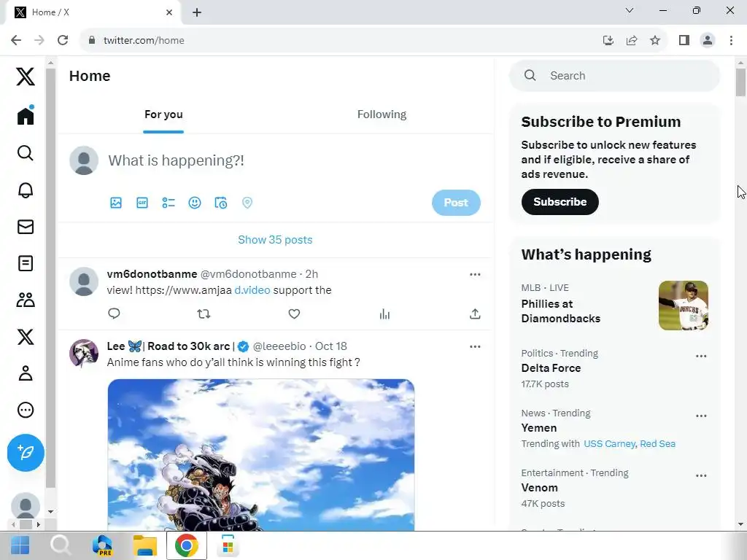Open Chrome three-dot menu
This screenshot has height=560, width=747.
click(x=731, y=41)
